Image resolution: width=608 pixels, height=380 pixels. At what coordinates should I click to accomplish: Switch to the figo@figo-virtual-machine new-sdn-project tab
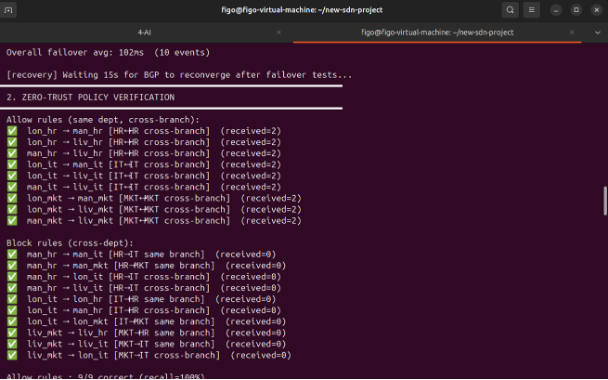point(437,33)
